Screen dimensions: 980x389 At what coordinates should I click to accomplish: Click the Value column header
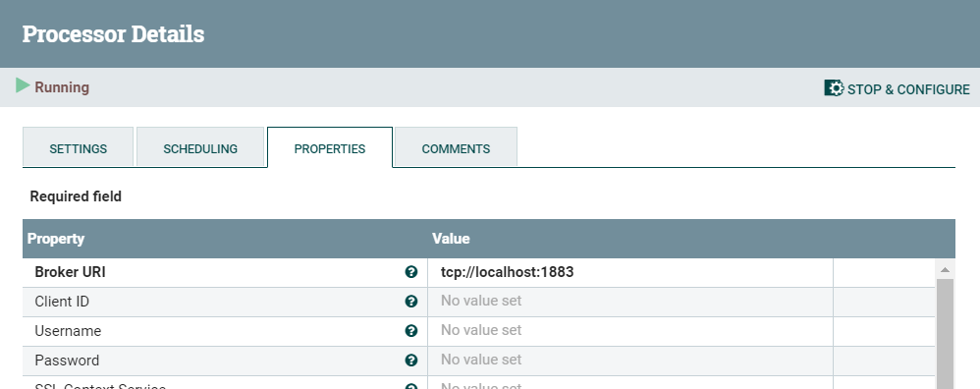click(451, 239)
